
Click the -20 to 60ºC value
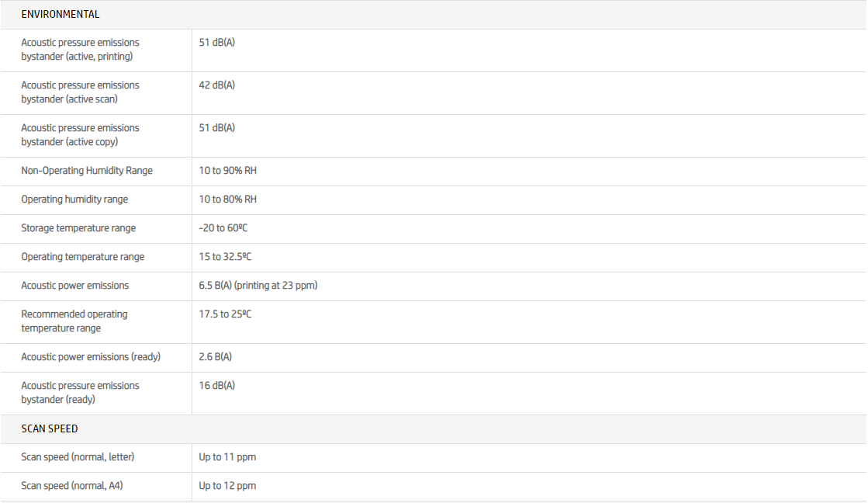(223, 228)
